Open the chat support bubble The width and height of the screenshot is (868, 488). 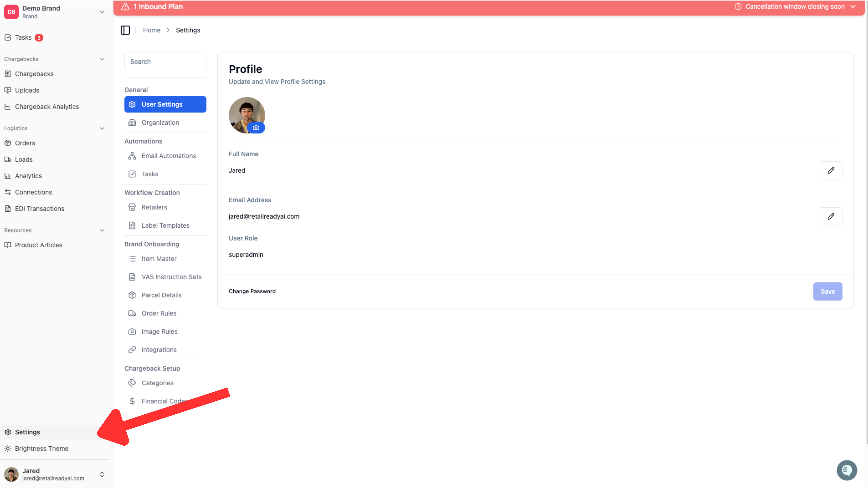(847, 470)
